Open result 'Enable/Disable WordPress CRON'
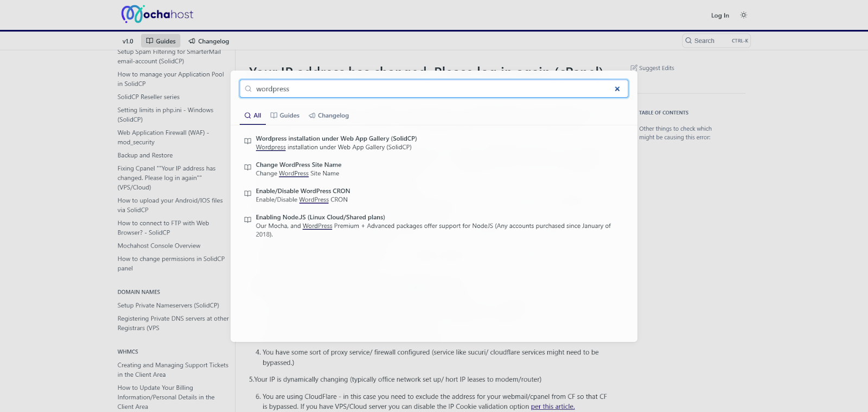868x412 pixels. pos(434,195)
